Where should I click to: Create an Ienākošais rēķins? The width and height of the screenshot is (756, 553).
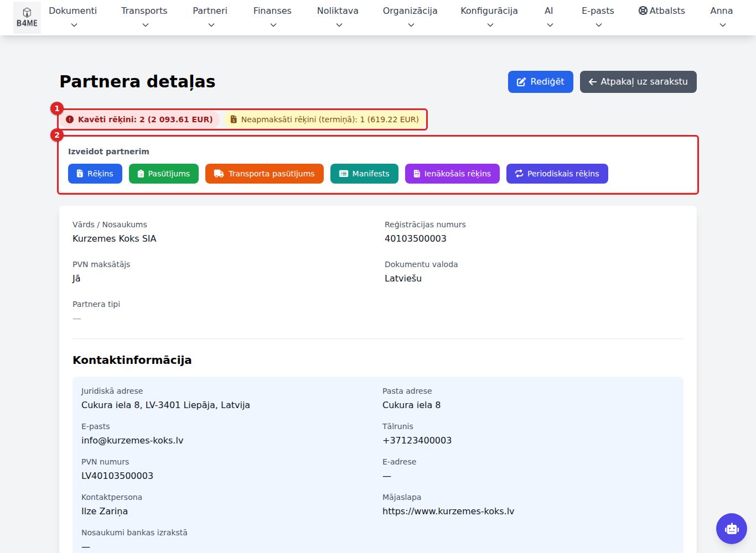452,174
